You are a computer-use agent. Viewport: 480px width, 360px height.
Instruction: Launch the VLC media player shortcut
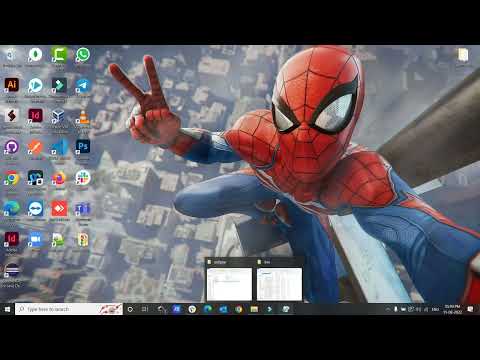(83, 117)
